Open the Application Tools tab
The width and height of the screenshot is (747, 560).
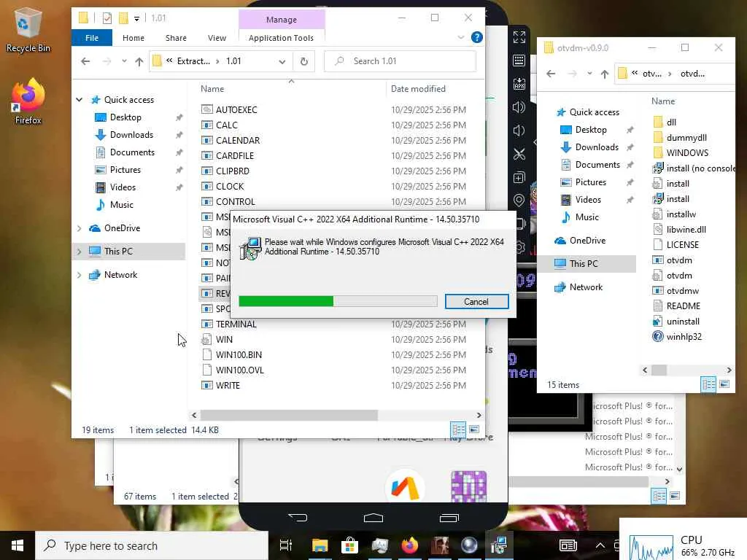coord(281,38)
